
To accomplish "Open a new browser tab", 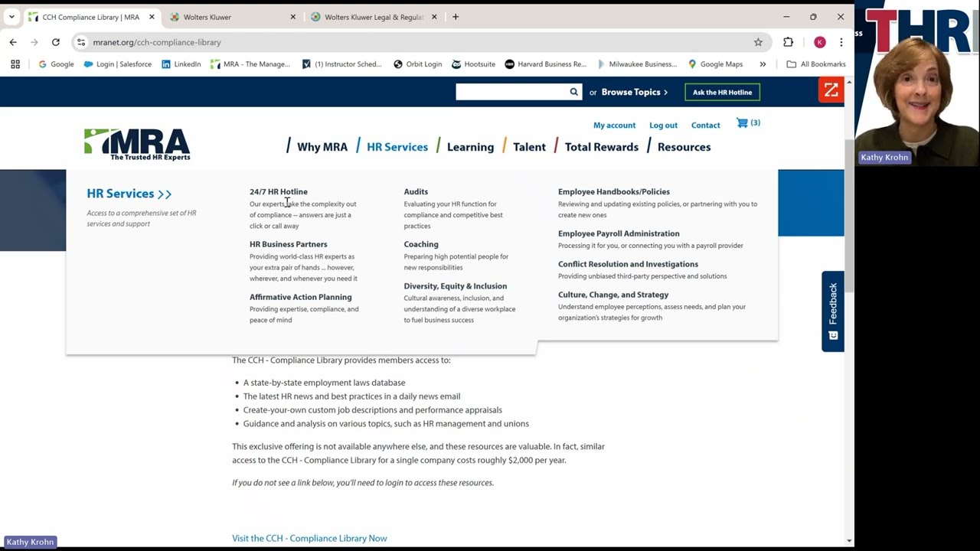I will (x=456, y=17).
